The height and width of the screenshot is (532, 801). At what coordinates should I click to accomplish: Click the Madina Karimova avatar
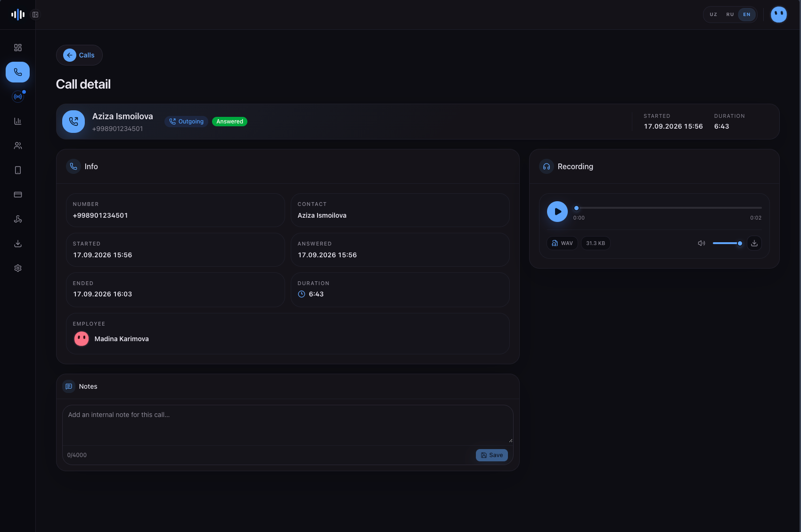[82, 339]
